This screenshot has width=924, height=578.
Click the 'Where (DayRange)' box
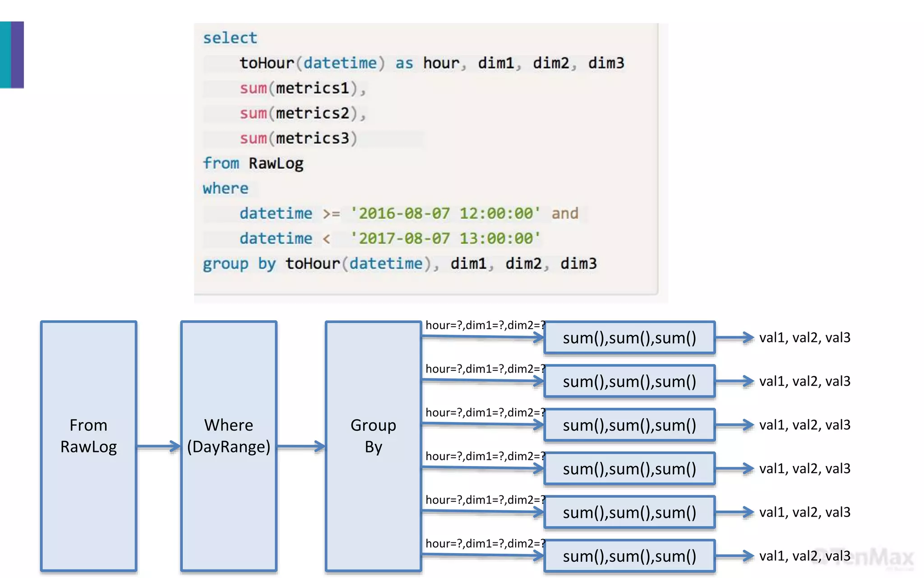click(x=229, y=446)
